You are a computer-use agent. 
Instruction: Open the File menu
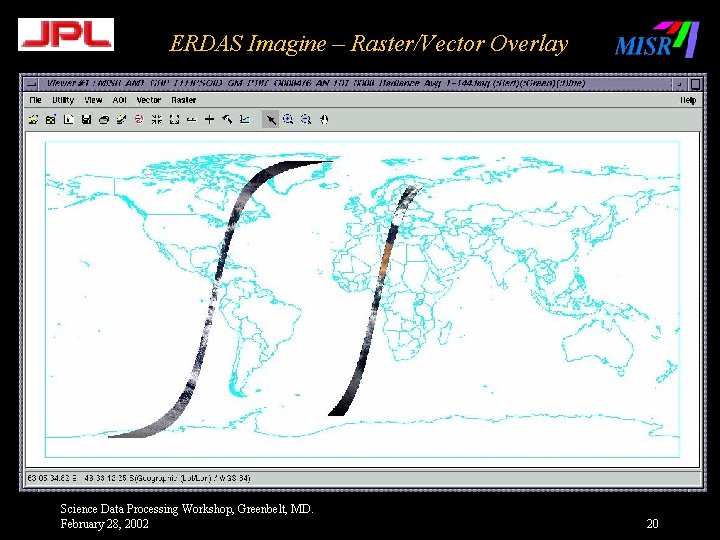click(x=35, y=100)
